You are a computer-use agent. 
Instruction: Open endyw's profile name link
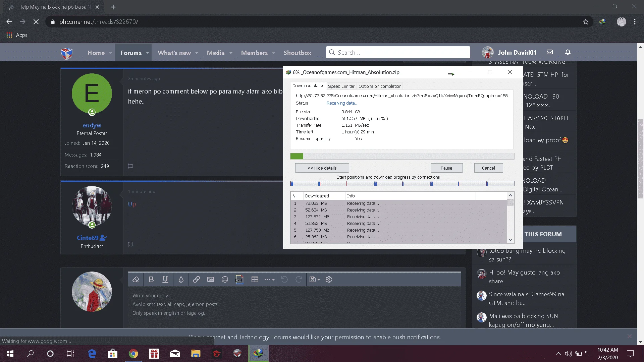92,125
